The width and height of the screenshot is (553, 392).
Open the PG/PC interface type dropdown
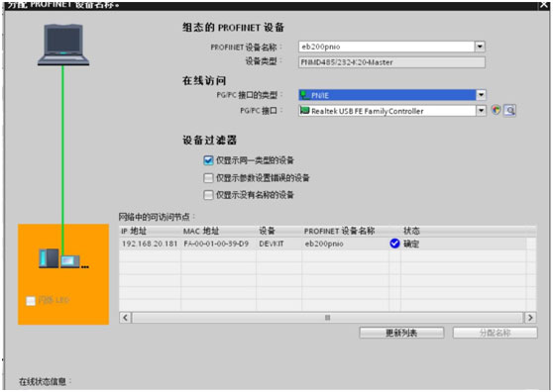[x=481, y=95]
